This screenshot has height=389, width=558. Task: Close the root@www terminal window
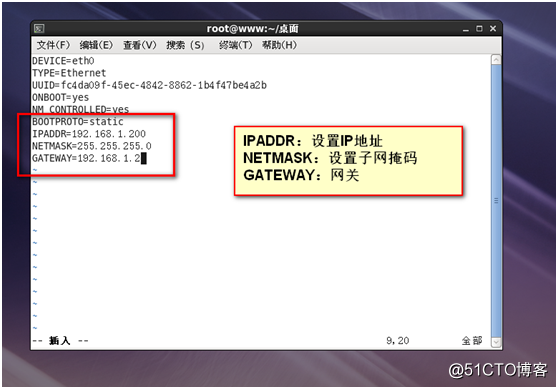click(x=493, y=28)
